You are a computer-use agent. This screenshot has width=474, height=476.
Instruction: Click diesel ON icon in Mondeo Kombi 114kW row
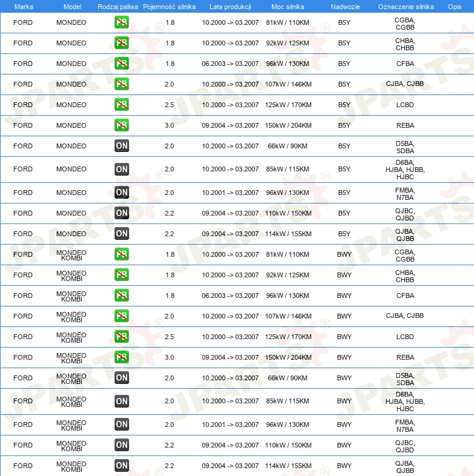[122, 465]
